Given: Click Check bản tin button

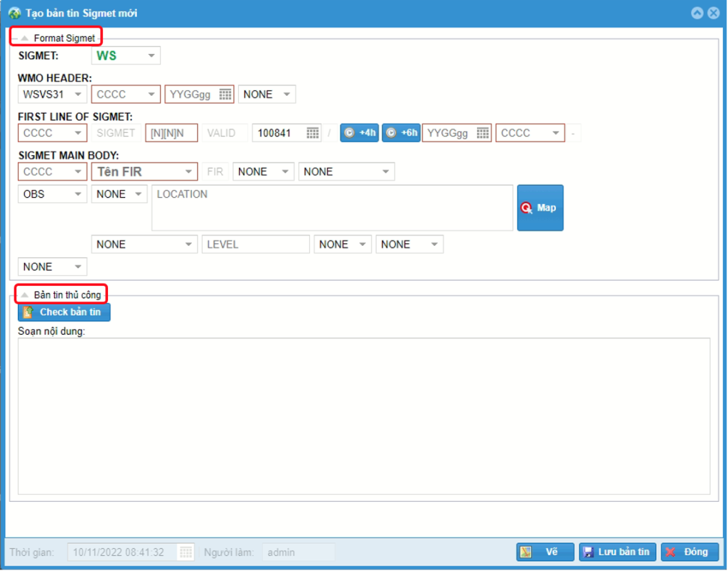Looking at the screenshot, I should pyautogui.click(x=64, y=312).
